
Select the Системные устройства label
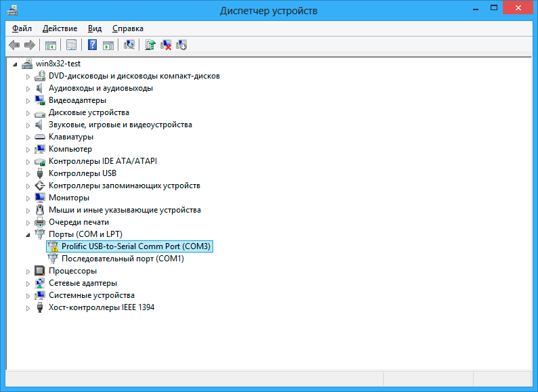[91, 295]
